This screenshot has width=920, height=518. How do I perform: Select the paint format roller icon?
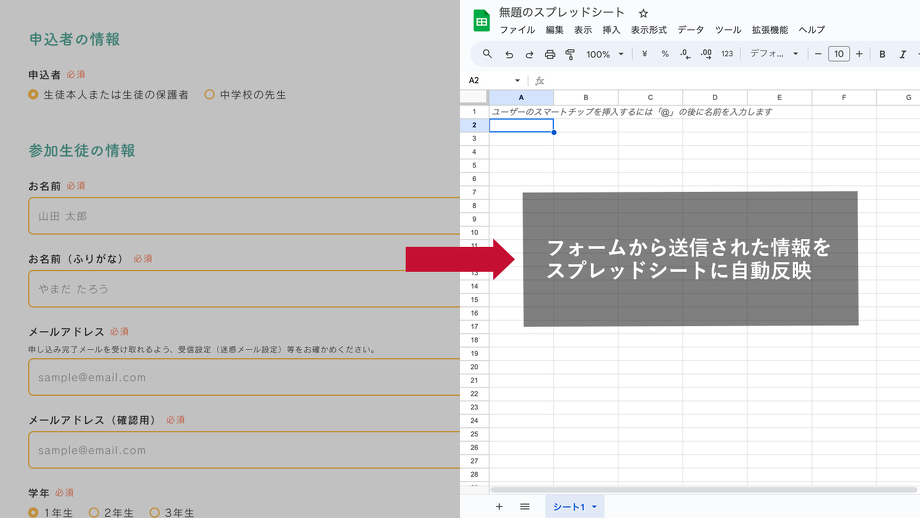pyautogui.click(x=570, y=54)
